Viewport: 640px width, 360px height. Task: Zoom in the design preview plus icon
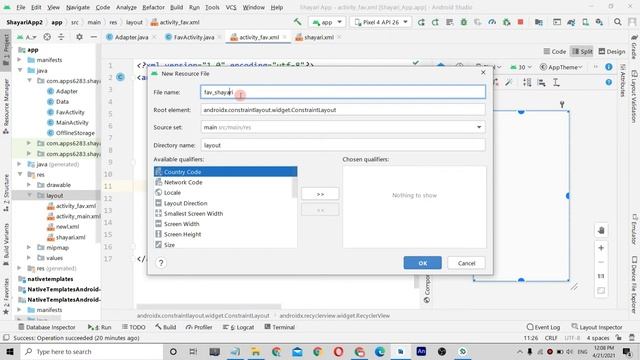(x=601, y=248)
